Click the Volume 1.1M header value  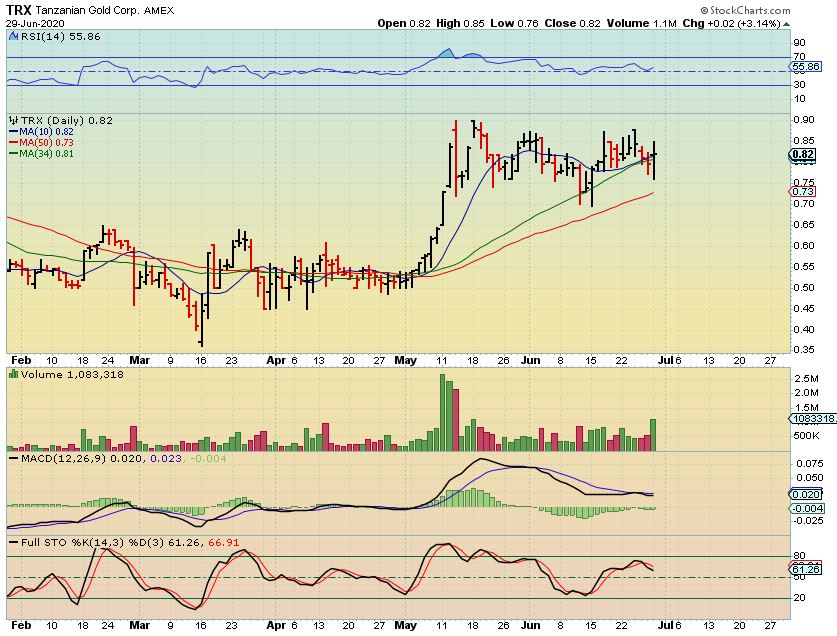(641, 23)
